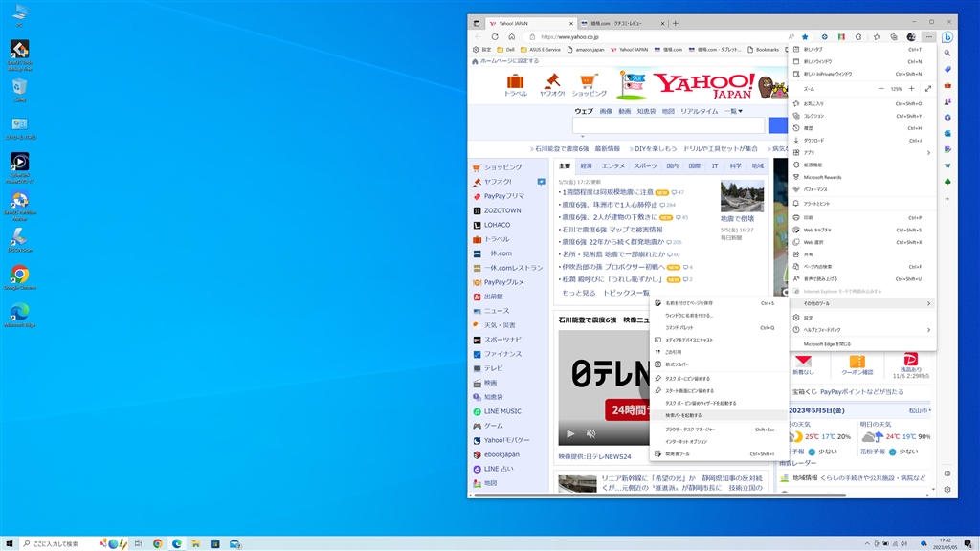This screenshot has height=551, width=980.
Task: Open sidebar settings gear at bottom
Action: [947, 490]
